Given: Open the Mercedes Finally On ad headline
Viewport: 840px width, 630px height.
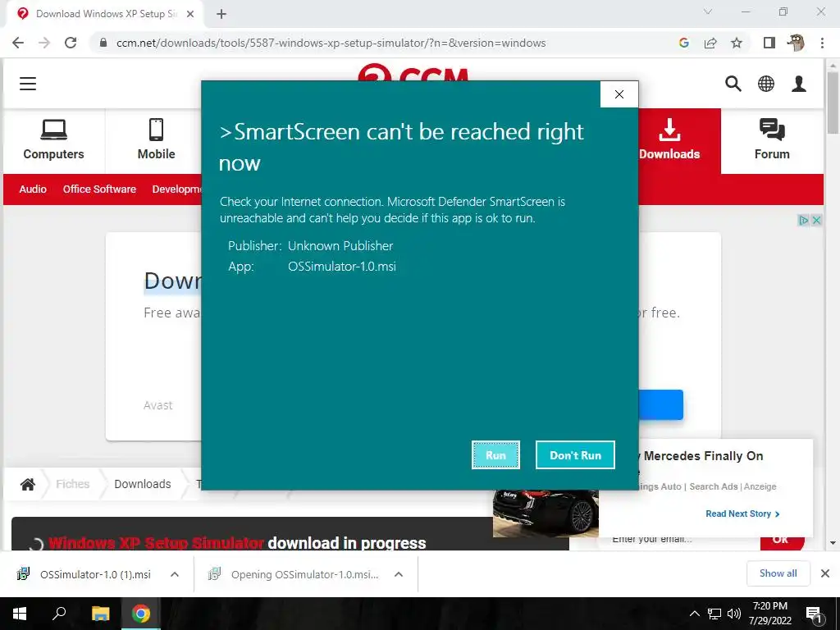Looking at the screenshot, I should (703, 456).
